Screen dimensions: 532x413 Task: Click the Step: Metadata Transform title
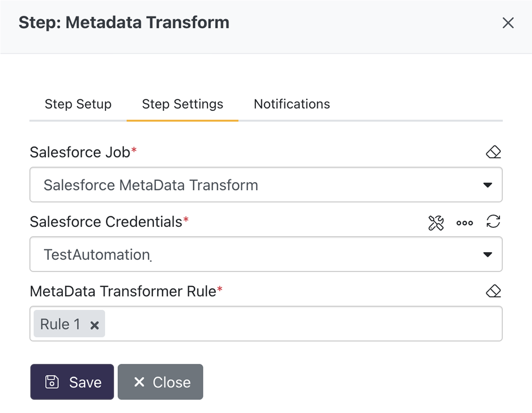124,23
